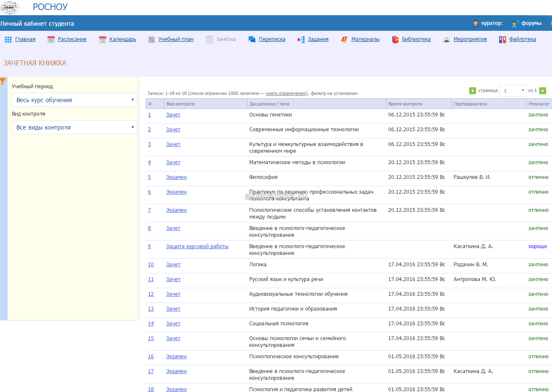Click the Главная grid icon

pos(8,39)
